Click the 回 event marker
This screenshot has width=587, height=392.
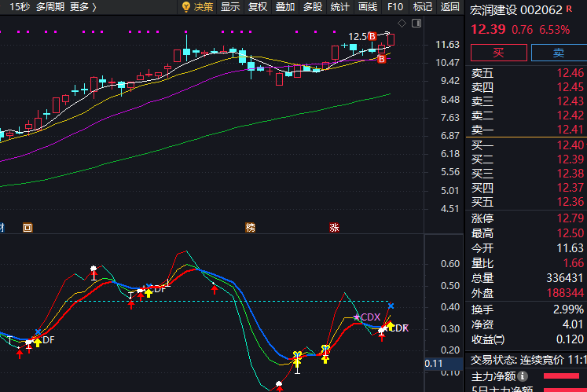(28, 227)
